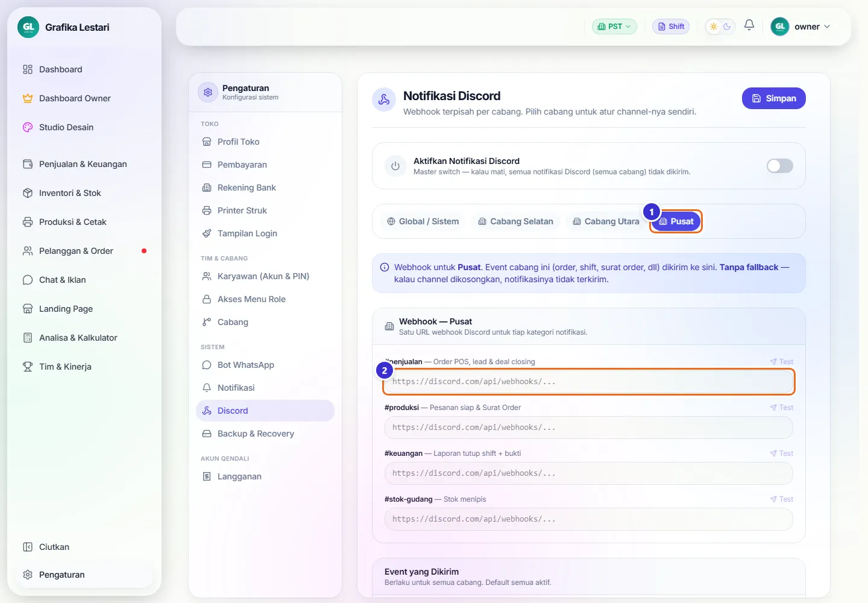868x603 pixels.
Task: Open Studio Desain palette icon
Action: pos(28,127)
